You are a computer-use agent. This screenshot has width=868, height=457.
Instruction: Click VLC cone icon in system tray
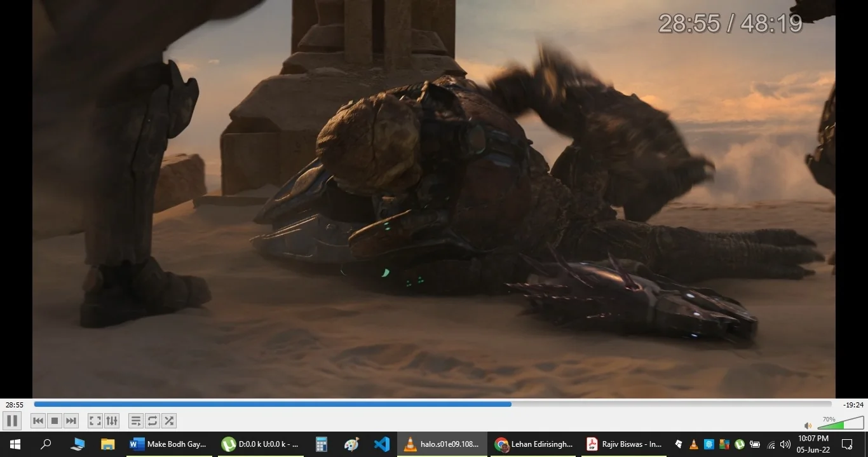click(694, 444)
